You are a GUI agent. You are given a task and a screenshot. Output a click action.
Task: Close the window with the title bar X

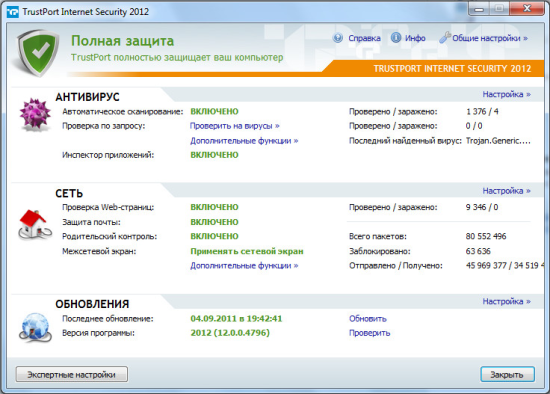pos(527,8)
